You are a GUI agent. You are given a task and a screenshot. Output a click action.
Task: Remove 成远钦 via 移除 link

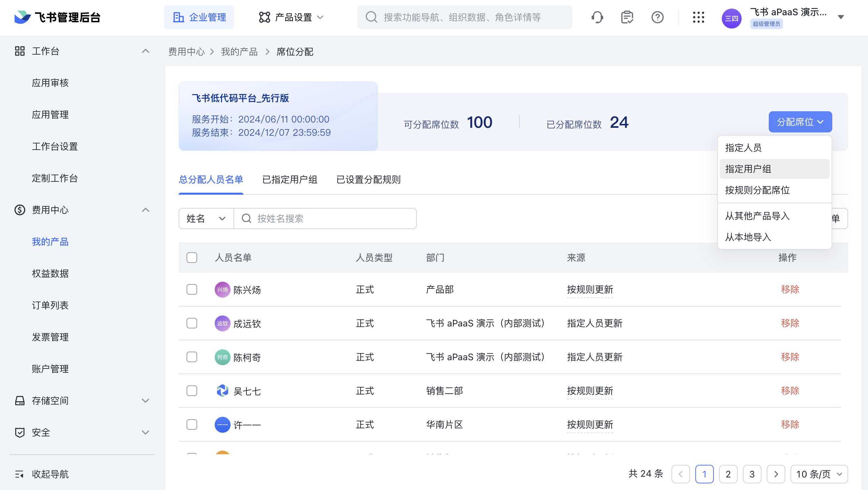click(790, 323)
